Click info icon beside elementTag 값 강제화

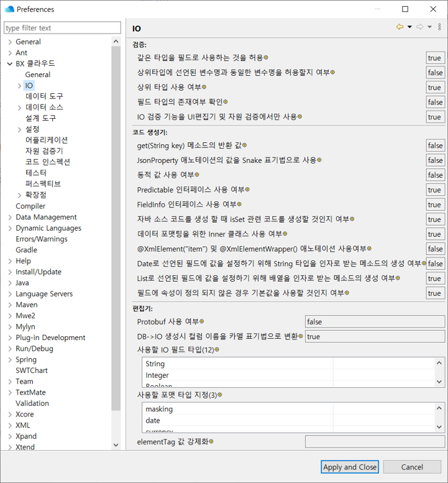(211, 442)
